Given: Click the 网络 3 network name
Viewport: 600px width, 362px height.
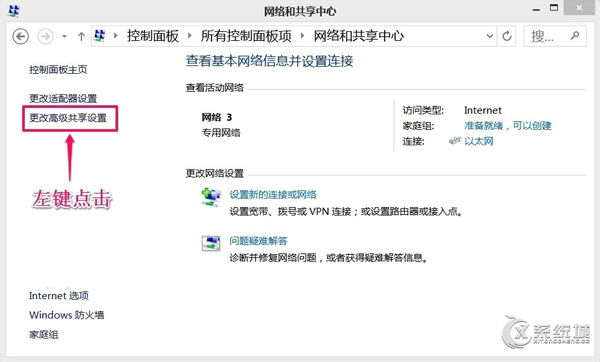Looking at the screenshot, I should click(x=217, y=117).
